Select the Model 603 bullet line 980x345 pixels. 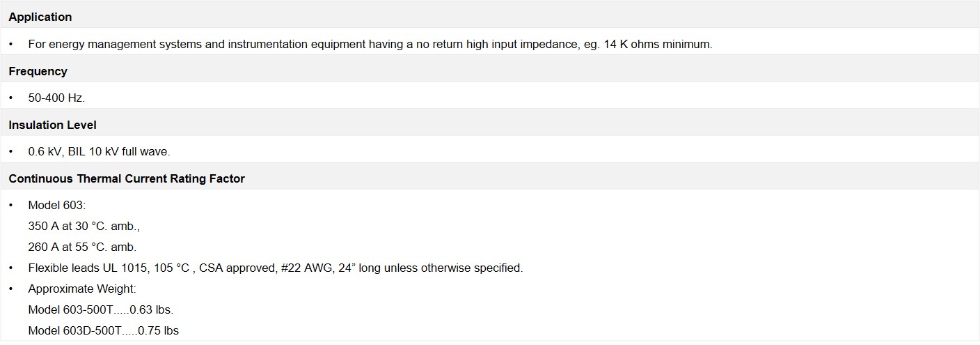coord(57,206)
